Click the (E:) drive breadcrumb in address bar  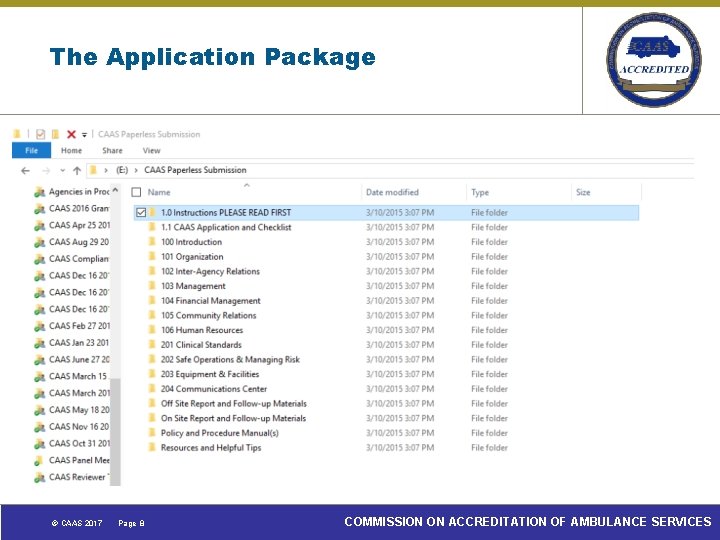[x=122, y=170]
